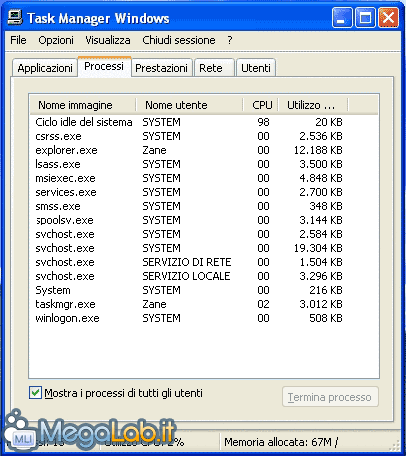
Task: Open the ? help menu
Action: 230,40
